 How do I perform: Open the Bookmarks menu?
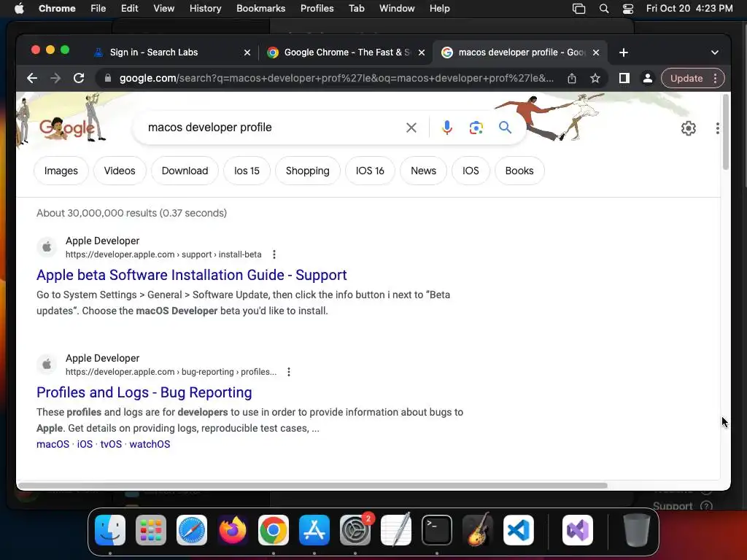(261, 9)
